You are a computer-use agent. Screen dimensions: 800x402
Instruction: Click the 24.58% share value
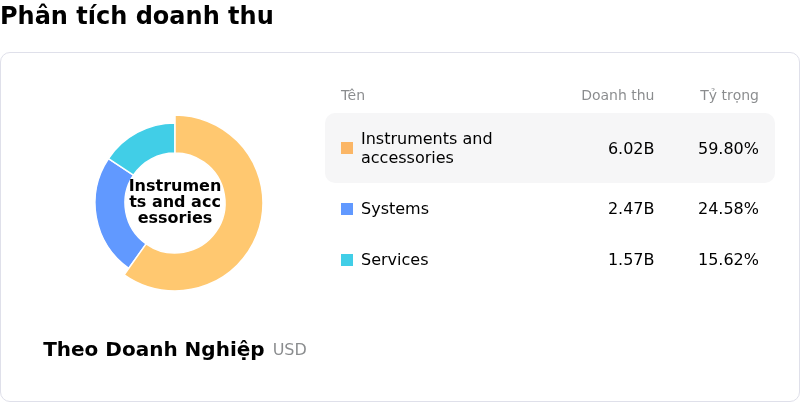728,209
